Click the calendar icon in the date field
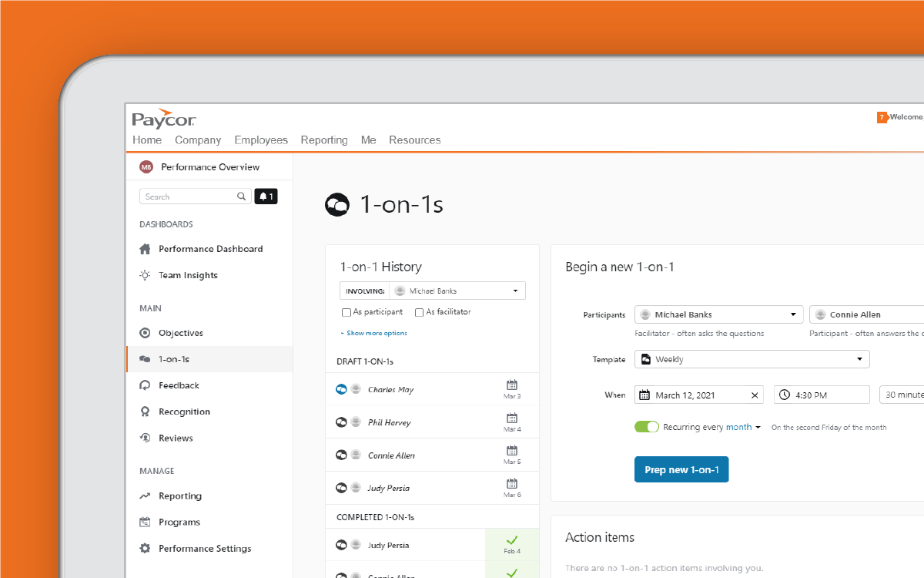The width and height of the screenshot is (924, 578). point(644,395)
